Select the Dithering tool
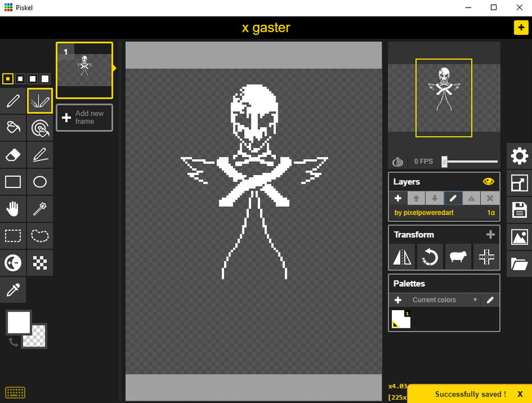Screen dimensions: 532x403 [40, 263]
